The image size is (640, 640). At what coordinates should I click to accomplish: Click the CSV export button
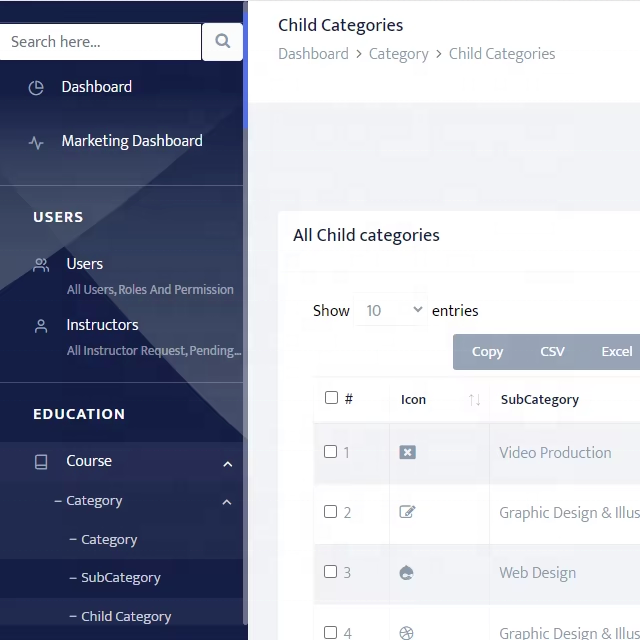coord(552,352)
